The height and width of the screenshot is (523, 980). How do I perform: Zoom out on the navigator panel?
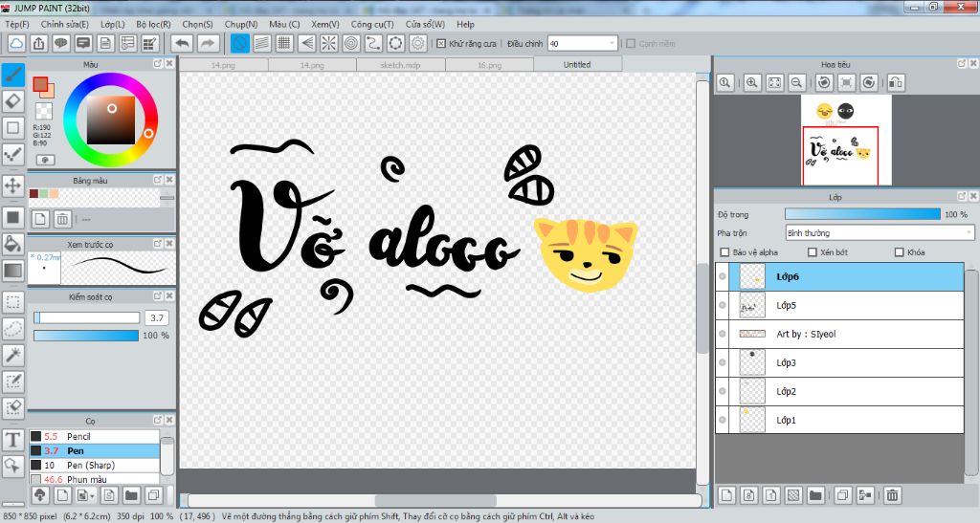[797, 82]
